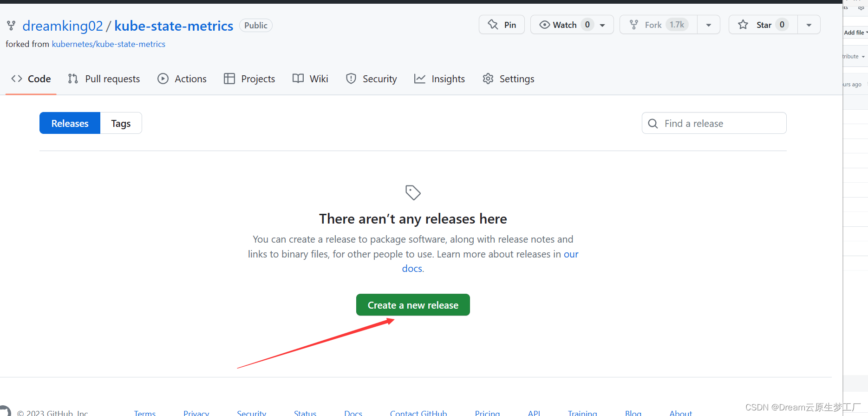Open the Training footer link
Viewport: 868px width, 416px height.
click(x=582, y=413)
